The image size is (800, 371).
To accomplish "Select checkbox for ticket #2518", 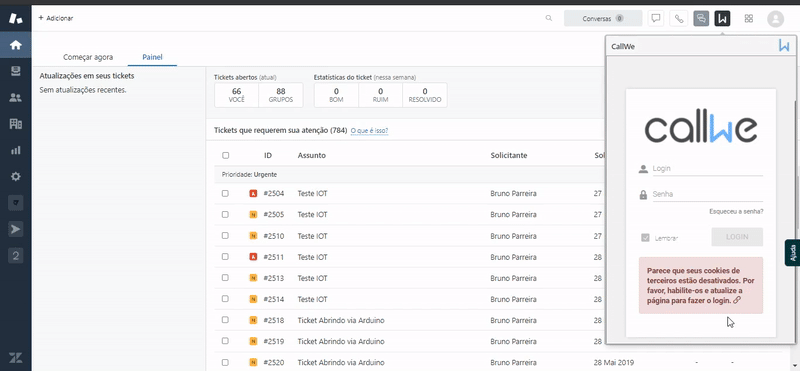I will [x=226, y=320].
